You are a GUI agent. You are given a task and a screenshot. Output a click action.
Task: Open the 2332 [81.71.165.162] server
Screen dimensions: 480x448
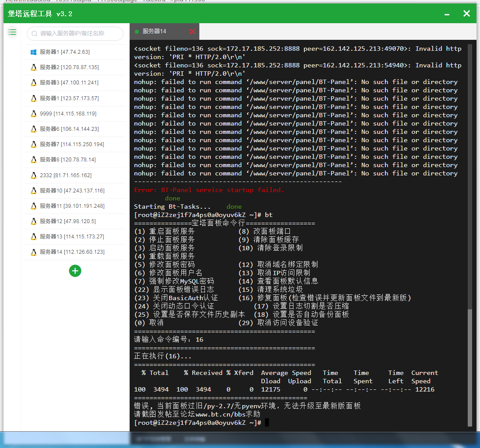point(75,175)
